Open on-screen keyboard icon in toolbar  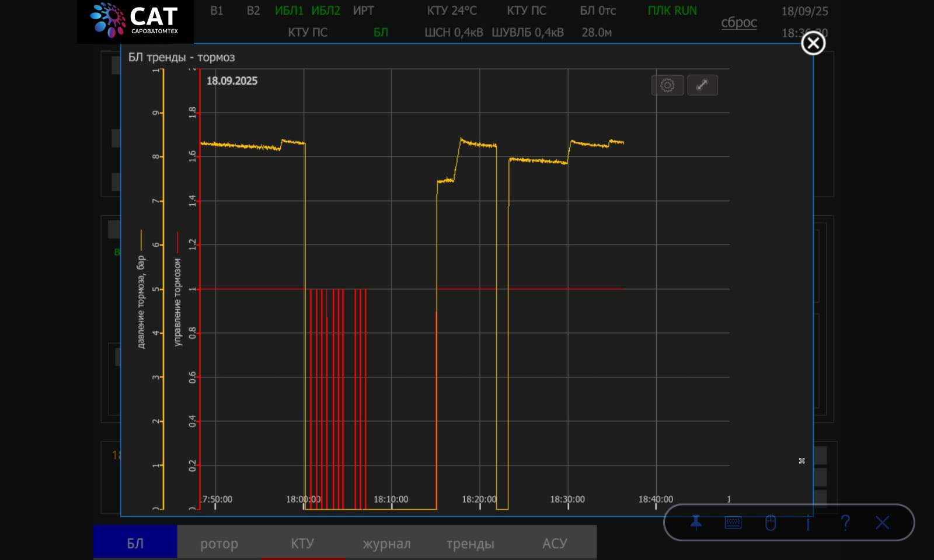(x=733, y=522)
